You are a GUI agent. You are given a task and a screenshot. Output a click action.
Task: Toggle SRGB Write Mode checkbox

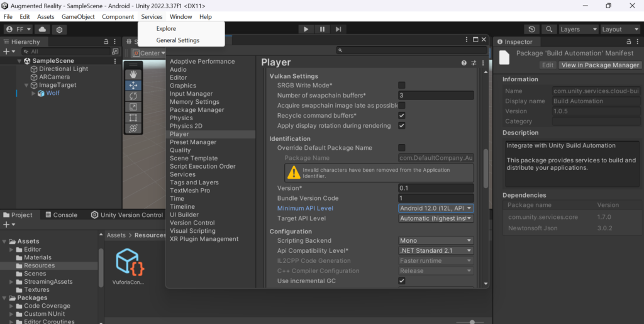point(402,85)
